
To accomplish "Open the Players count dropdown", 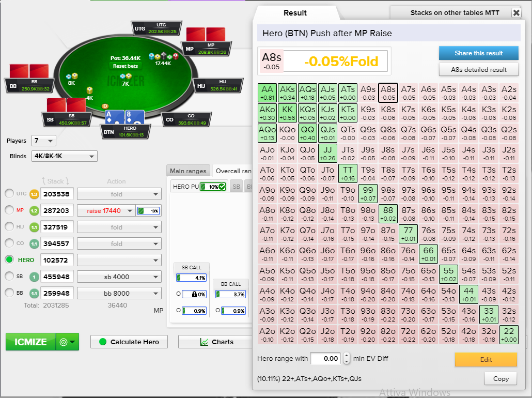I will click(x=44, y=141).
